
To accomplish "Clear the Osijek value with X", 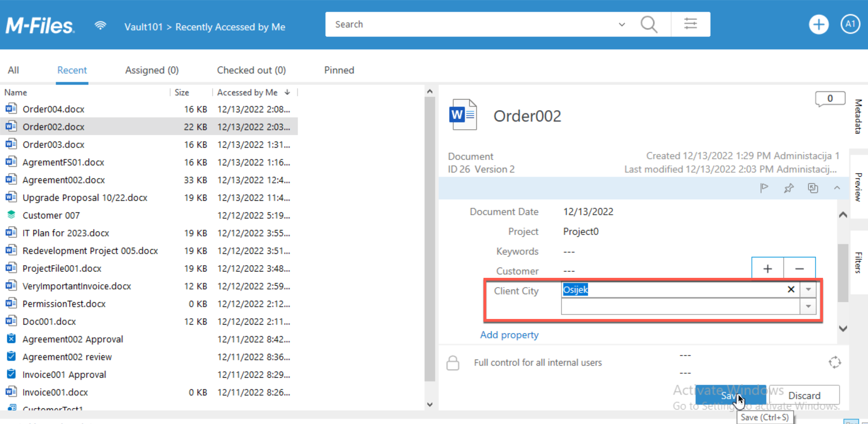I will pos(791,289).
